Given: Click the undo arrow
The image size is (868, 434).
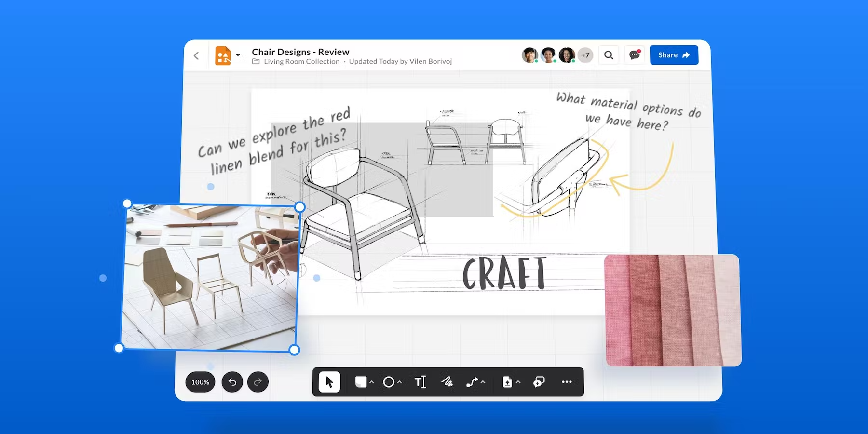Looking at the screenshot, I should click(x=232, y=382).
